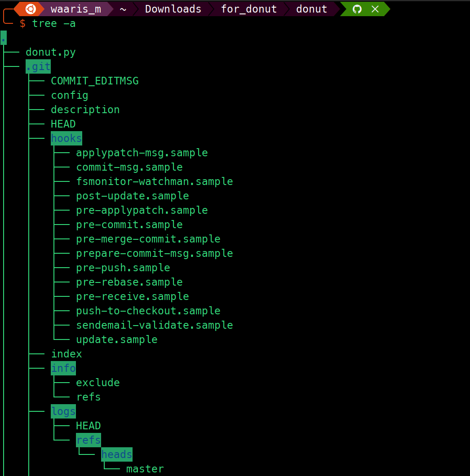
Task: Click commit-msg.sample file name
Action: click(x=129, y=167)
